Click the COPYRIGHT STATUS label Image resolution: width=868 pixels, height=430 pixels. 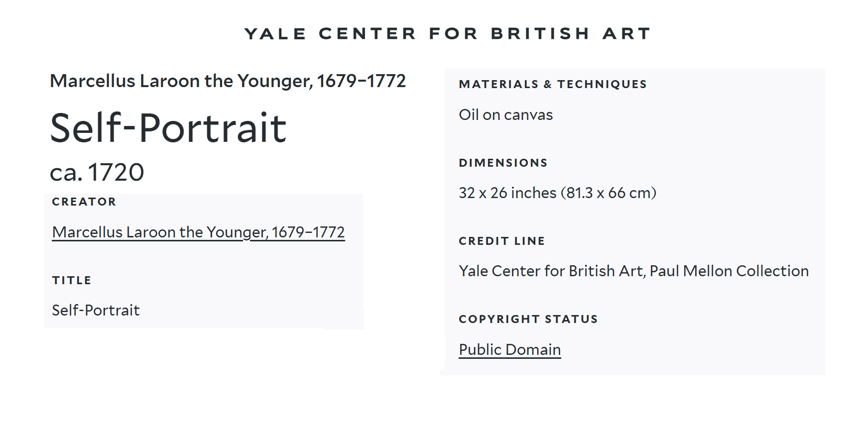[528, 319]
